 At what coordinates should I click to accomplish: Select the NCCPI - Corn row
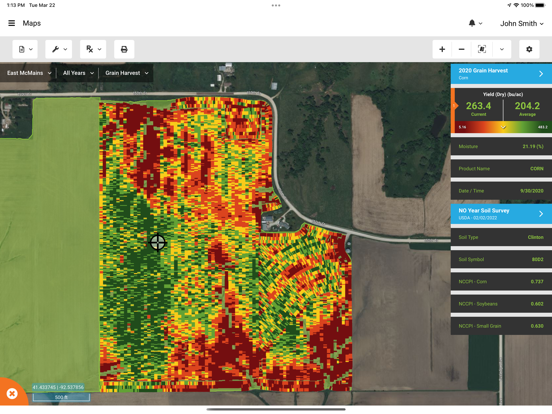coord(501,282)
